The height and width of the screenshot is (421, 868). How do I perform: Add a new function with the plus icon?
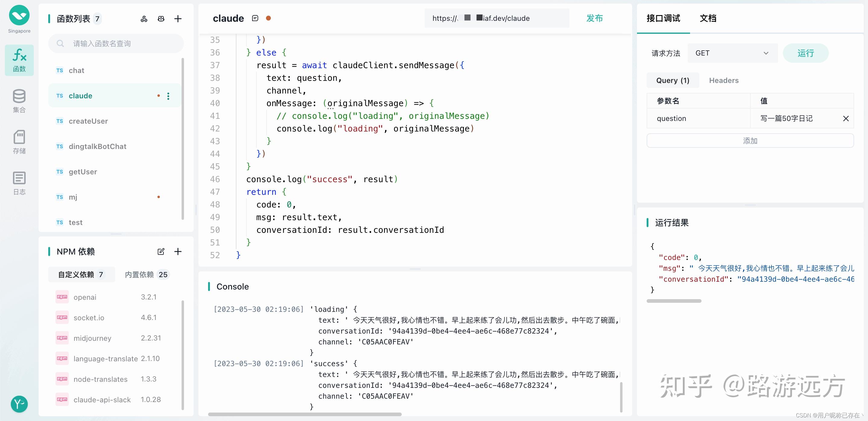click(178, 18)
